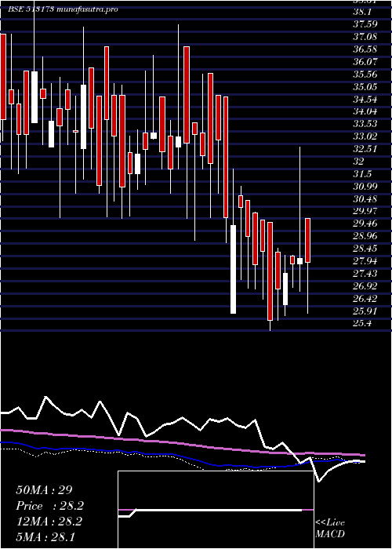Click inside the Live MACD inset chart box
Image resolution: width=392 pixels, height=549 pixels.
coord(216,510)
